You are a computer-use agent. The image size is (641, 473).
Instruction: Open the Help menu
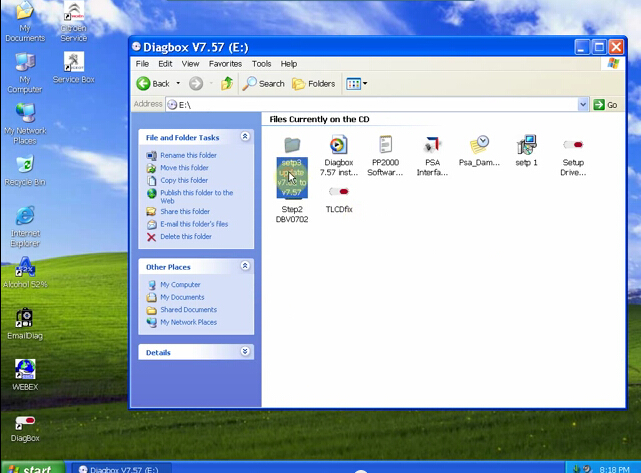[289, 64]
